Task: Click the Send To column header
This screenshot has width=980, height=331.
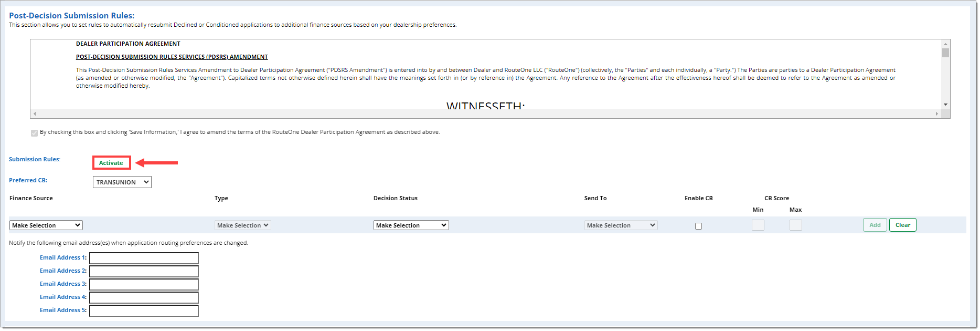Action: 595,198
